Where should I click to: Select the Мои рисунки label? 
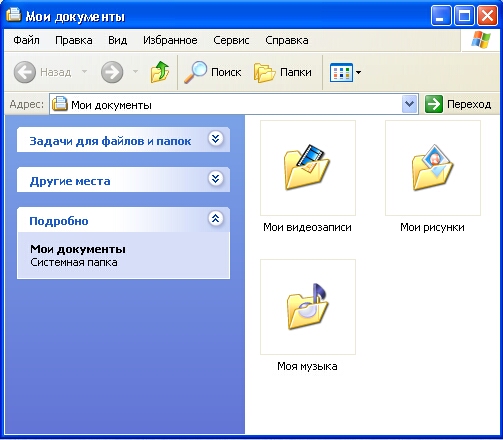pos(432,227)
